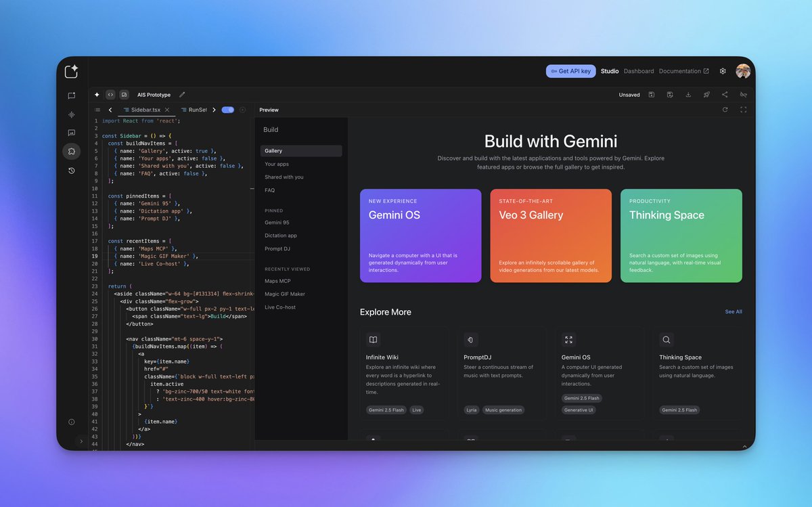Click the Music generation tag
Image resolution: width=812 pixels, height=507 pixels.
(503, 410)
